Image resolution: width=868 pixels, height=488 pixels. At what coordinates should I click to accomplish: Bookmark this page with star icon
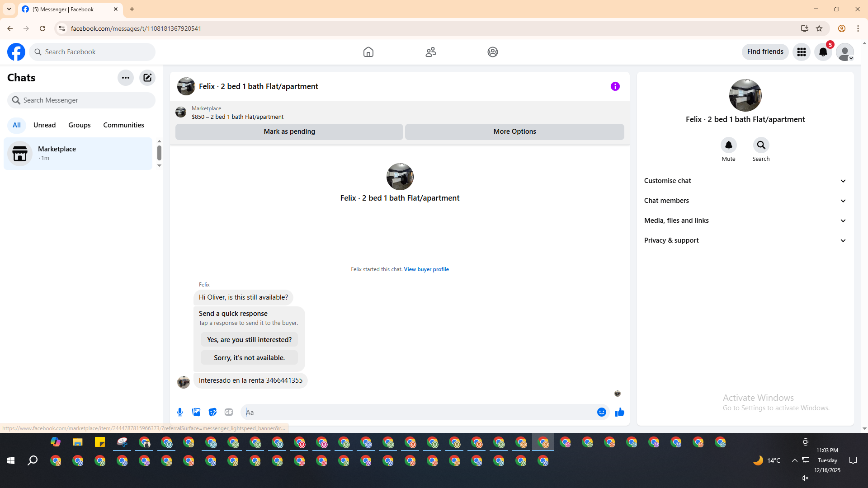point(819,28)
